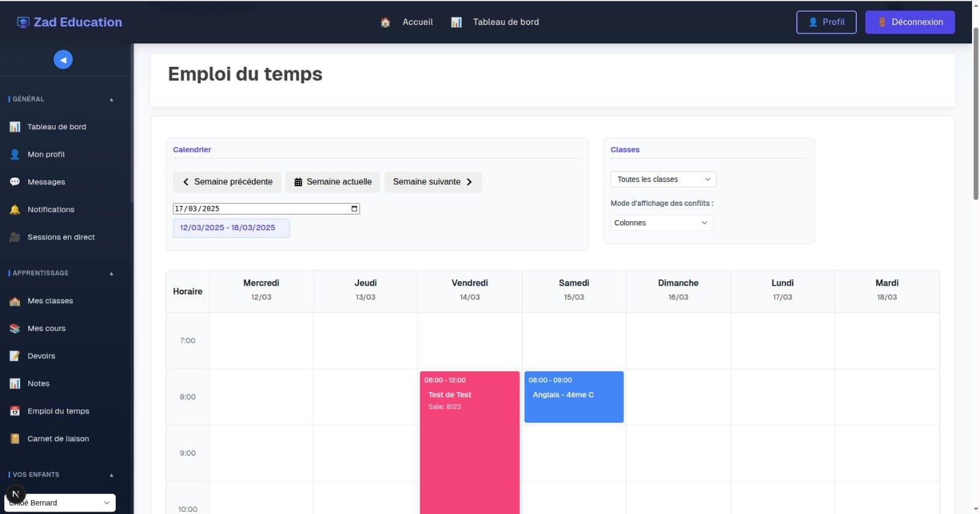This screenshot has height=514, width=980.
Task: Click the speech bubble Messages icon
Action: coord(15,182)
